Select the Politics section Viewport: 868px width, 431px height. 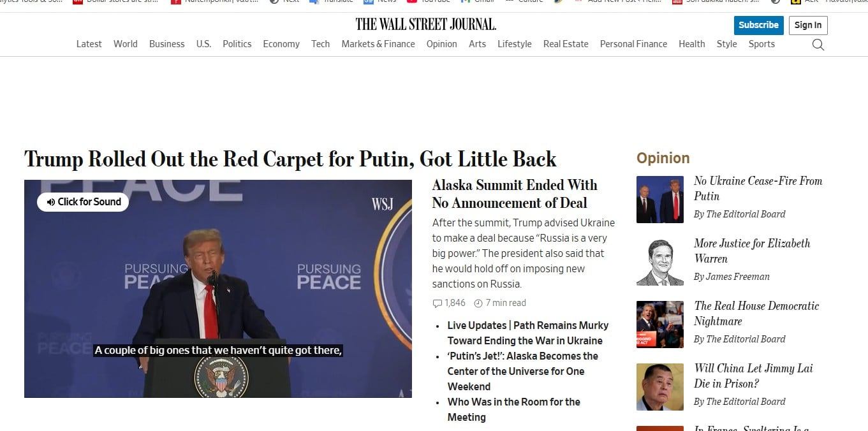click(x=237, y=44)
